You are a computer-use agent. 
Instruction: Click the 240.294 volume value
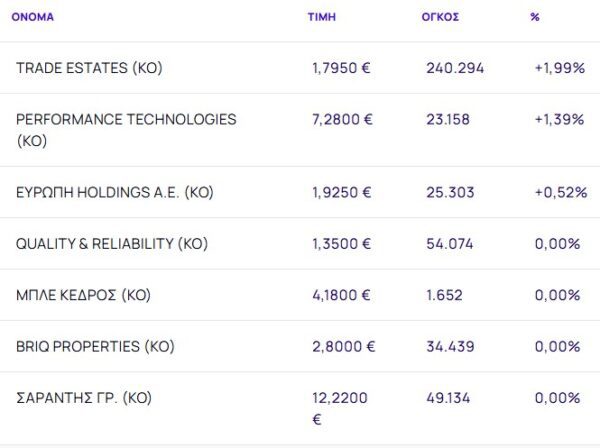455,68
